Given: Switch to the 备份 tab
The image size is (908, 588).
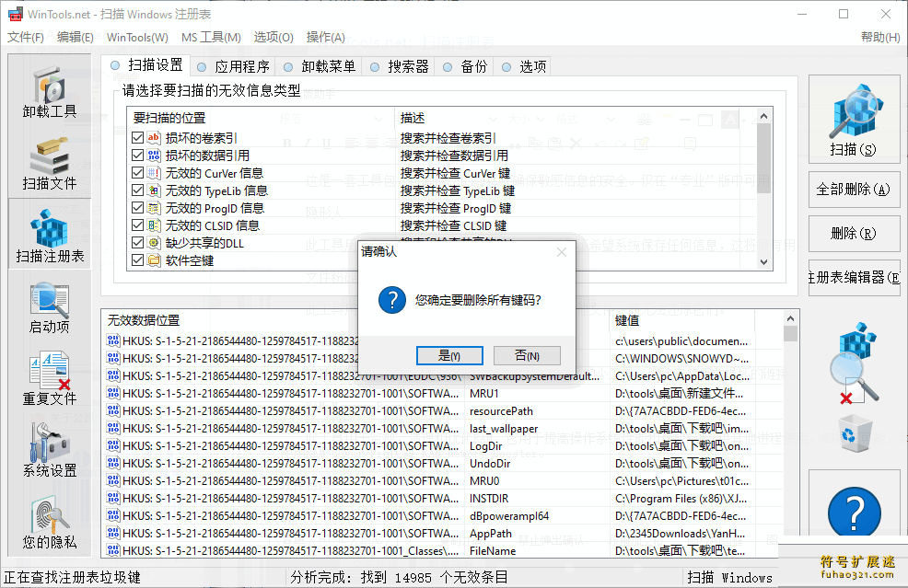Looking at the screenshot, I should [472, 65].
